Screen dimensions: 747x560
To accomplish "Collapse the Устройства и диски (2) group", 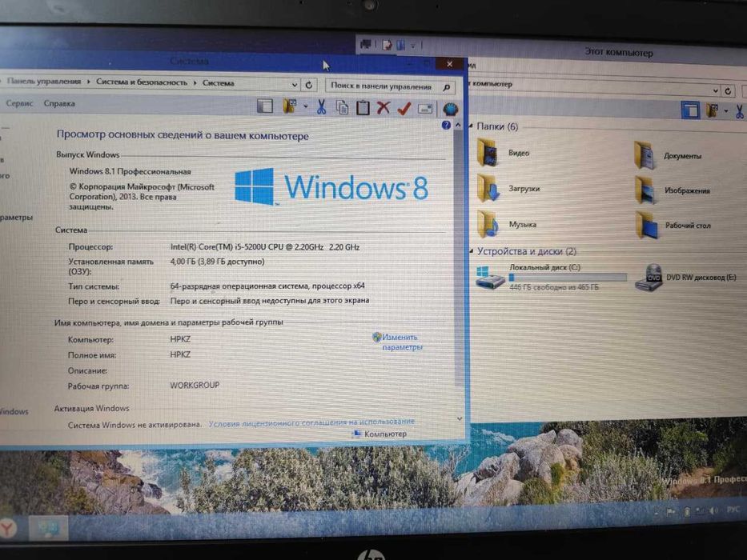I will tap(471, 251).
